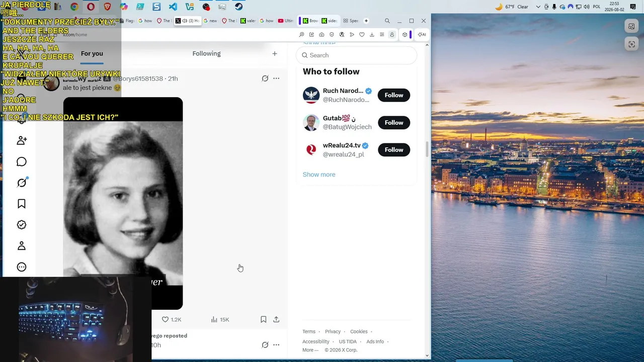Open the browser AI assistant button
The width and height of the screenshot is (644, 362).
click(421, 35)
